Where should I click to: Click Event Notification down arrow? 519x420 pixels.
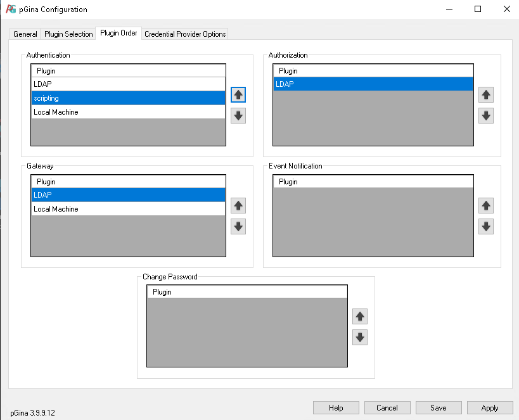click(x=486, y=227)
